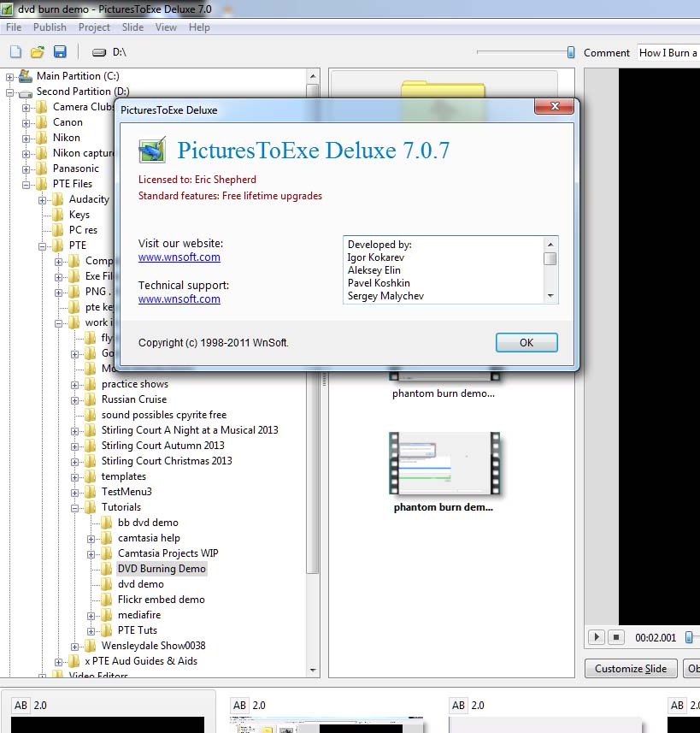The width and height of the screenshot is (700, 733).
Task: Close the PicturesToExe Deluxe About dialog
Action: point(554,106)
